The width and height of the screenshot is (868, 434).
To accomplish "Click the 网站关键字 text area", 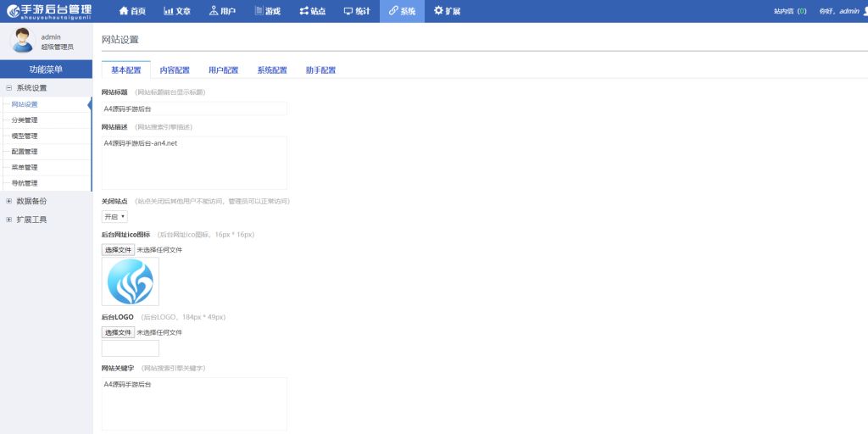I will [194, 404].
